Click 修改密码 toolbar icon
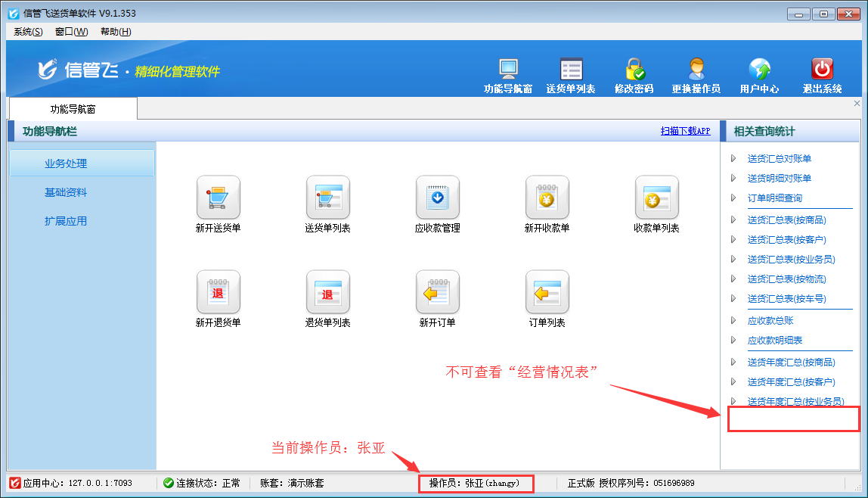 [634, 76]
